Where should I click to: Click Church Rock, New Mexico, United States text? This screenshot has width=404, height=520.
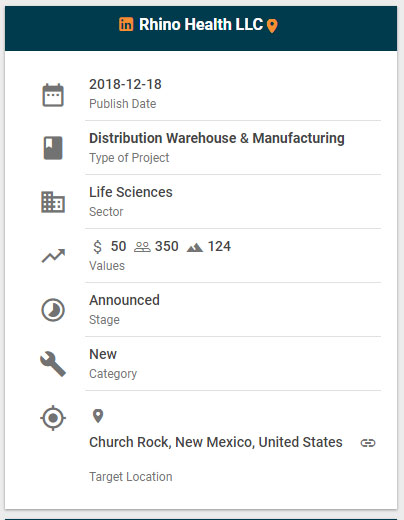click(x=216, y=442)
